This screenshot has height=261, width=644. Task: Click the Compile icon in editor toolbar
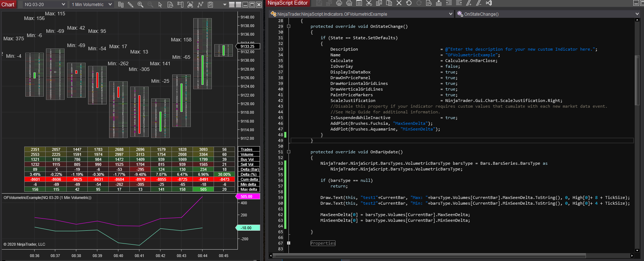click(439, 3)
